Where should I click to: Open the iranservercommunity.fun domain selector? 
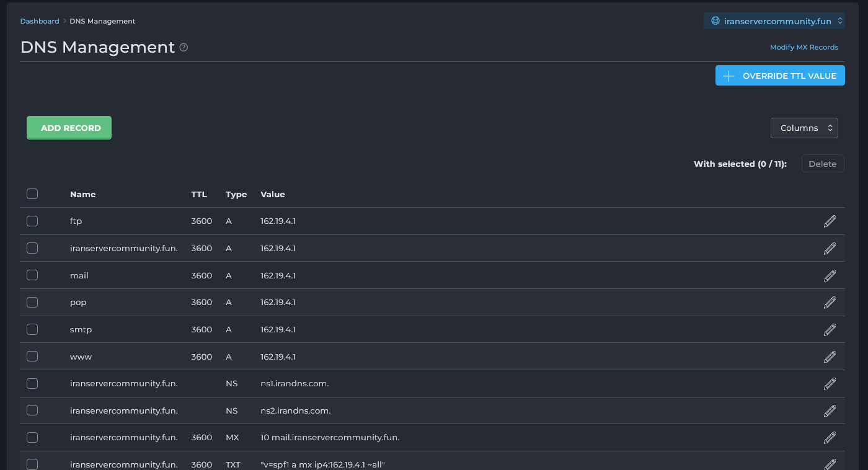click(x=774, y=21)
